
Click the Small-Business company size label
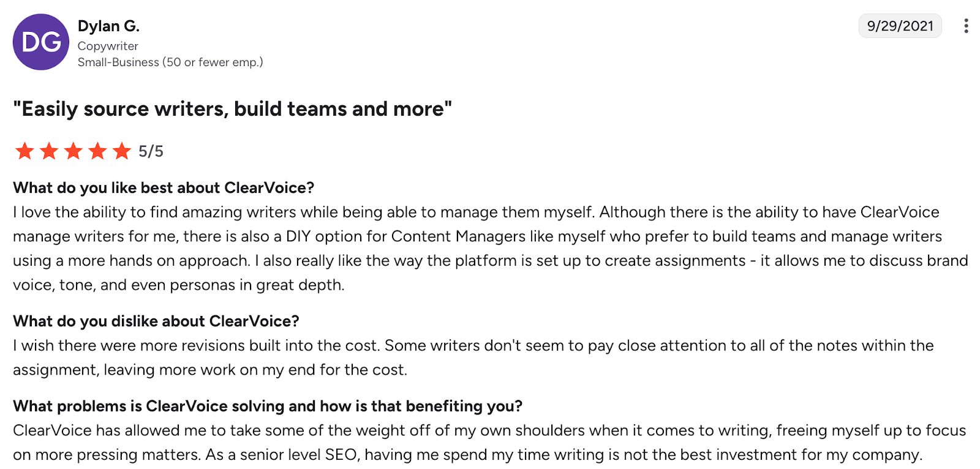(170, 62)
